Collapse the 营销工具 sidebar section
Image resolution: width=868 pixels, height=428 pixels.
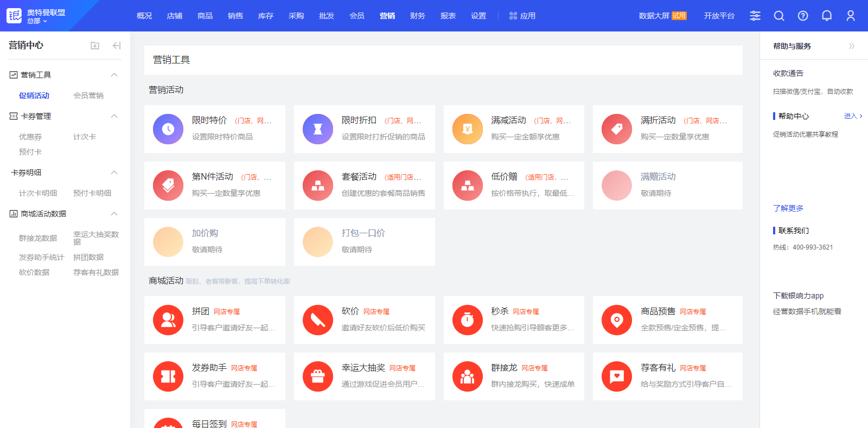pyautogui.click(x=114, y=75)
